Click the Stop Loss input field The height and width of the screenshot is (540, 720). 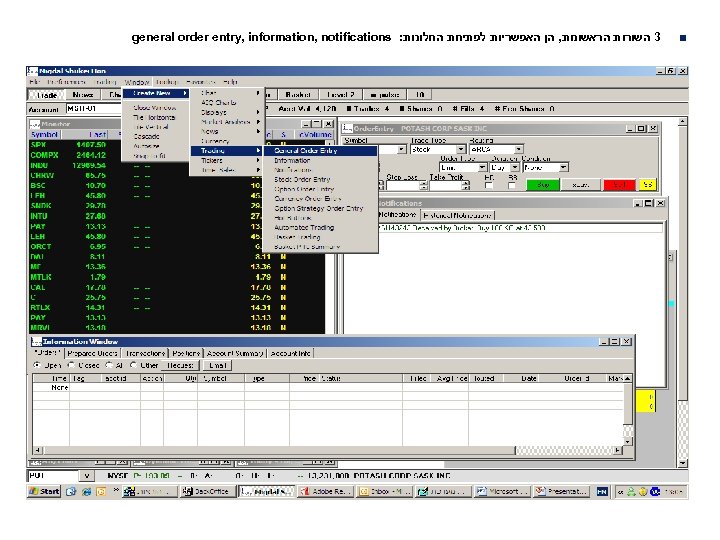[x=403, y=186]
